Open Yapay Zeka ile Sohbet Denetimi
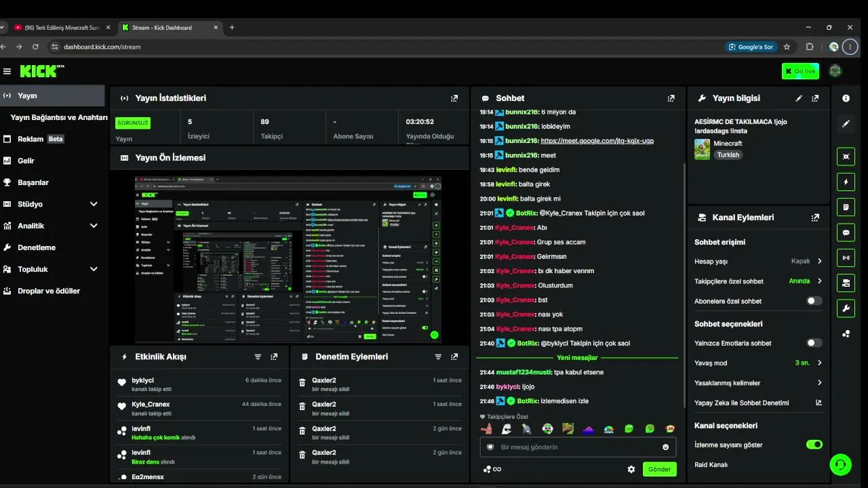The image size is (868, 488). pos(758,403)
